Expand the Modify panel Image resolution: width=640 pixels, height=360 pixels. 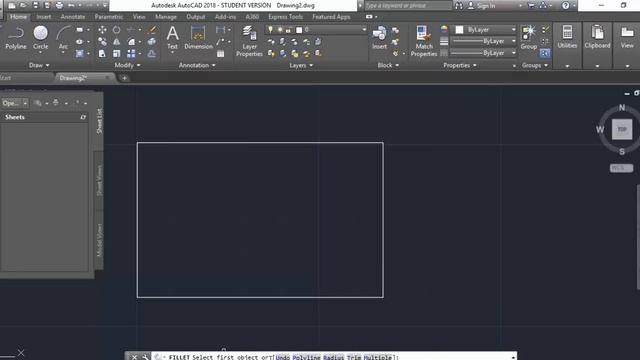(127, 65)
